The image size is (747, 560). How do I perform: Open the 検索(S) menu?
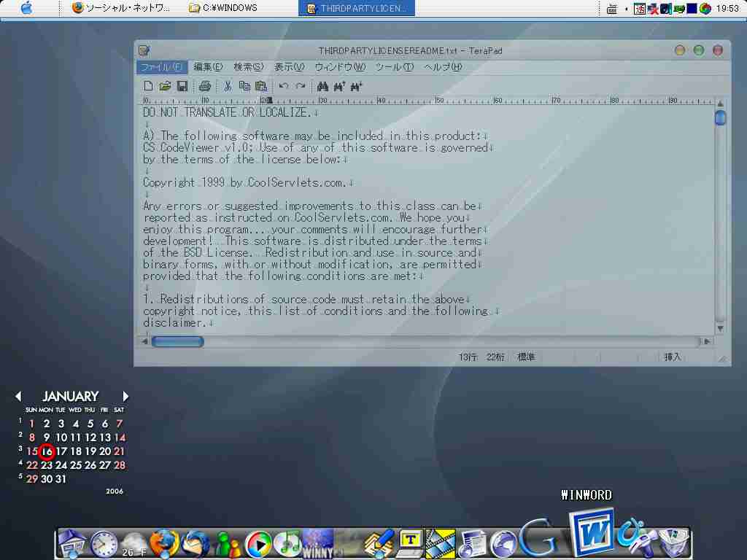tap(248, 67)
